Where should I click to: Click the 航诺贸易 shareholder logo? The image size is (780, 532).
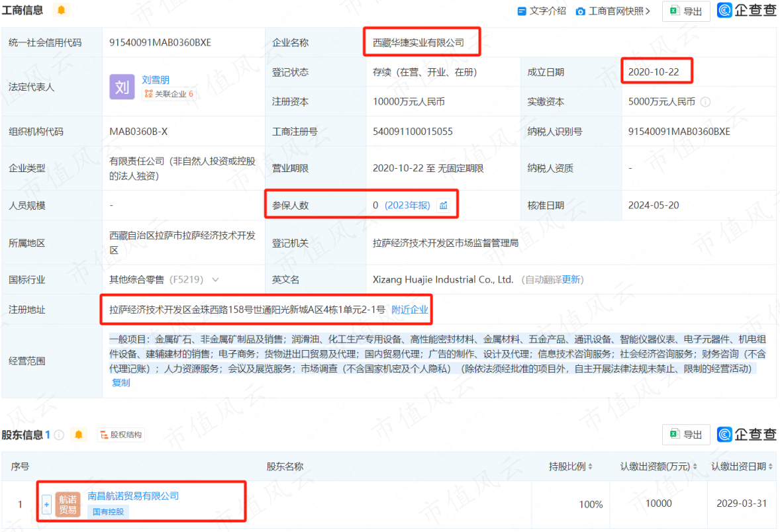point(68,504)
